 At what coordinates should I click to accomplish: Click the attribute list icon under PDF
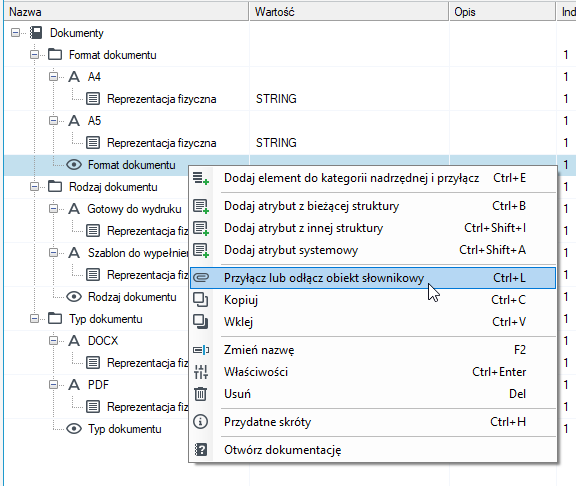(x=93, y=407)
